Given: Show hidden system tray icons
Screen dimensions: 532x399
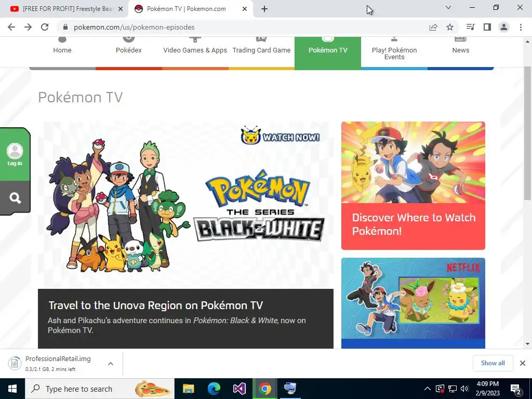Looking at the screenshot, I should point(428,389).
